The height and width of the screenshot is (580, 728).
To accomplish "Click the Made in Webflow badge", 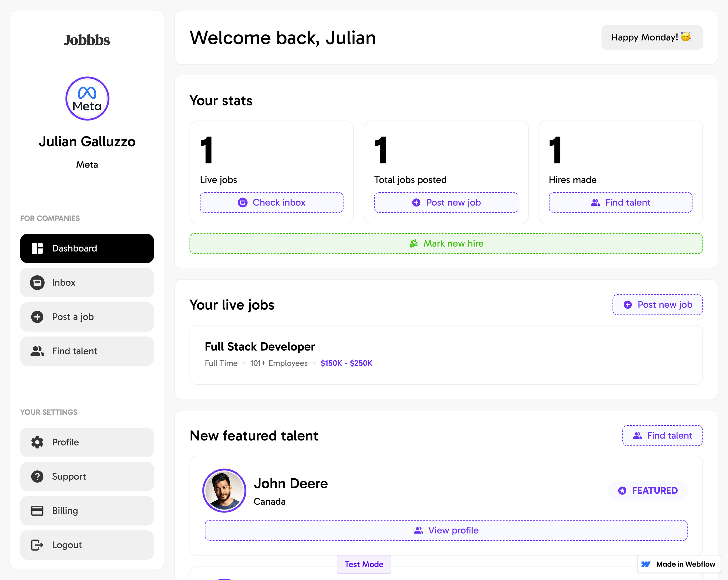I will pyautogui.click(x=679, y=564).
